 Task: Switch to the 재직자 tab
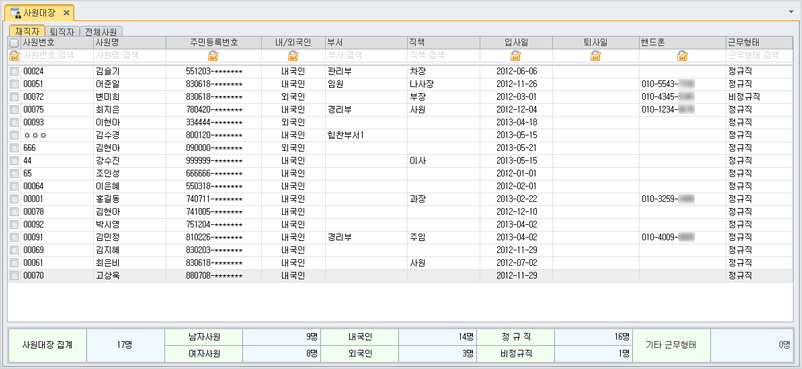[x=27, y=31]
